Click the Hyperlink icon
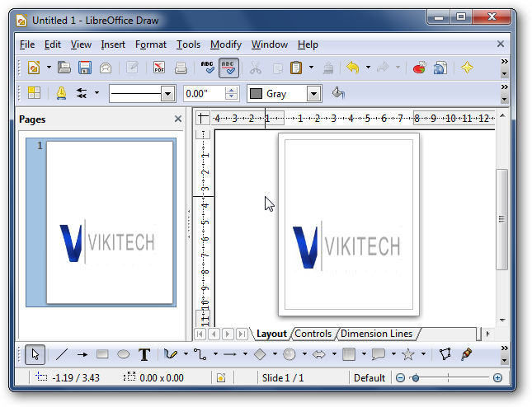This screenshot has width=532, height=407. 440,68
